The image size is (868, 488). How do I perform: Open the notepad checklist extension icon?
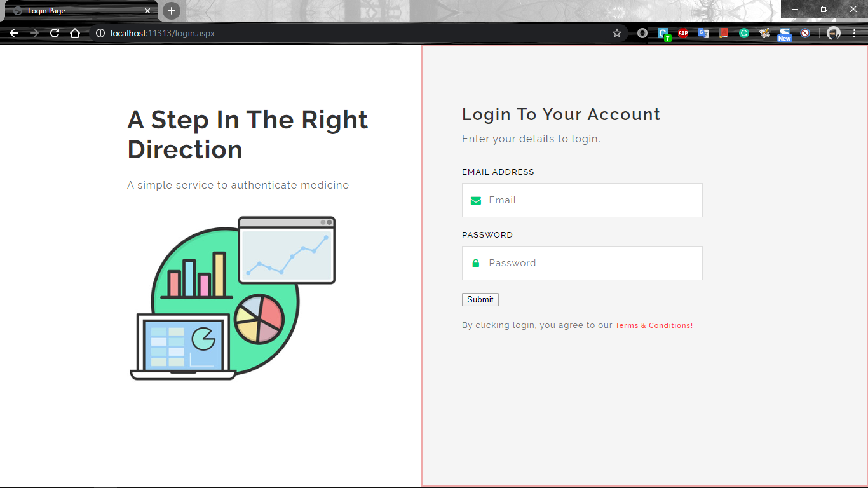764,33
